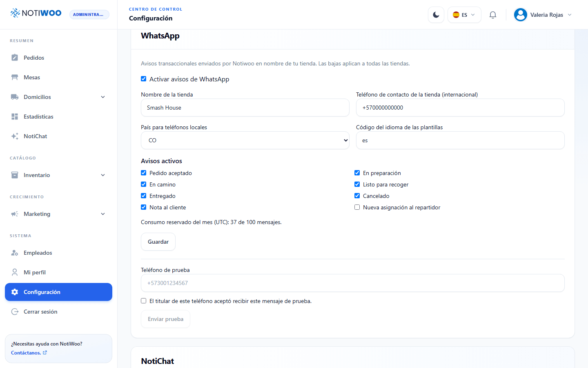Open Empleados menu item

click(x=58, y=253)
